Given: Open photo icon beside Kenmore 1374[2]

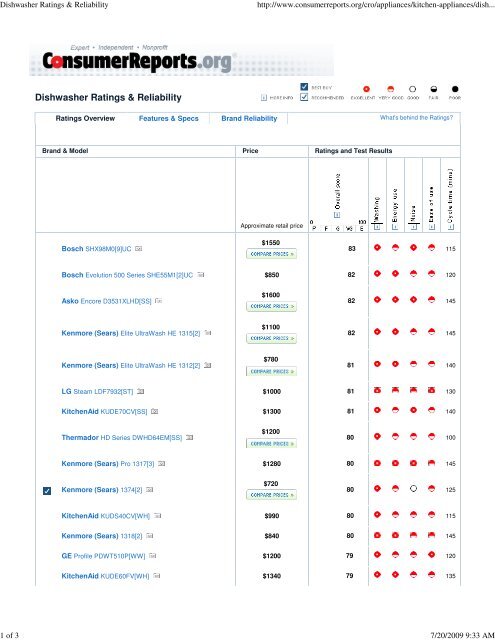Looking at the screenshot, I should tap(150, 489).
